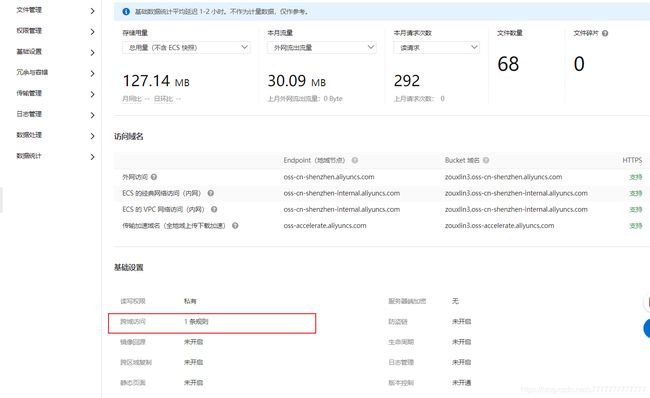Open the 读请求 request type dropdown
This screenshot has width=650, height=398.
click(437, 48)
